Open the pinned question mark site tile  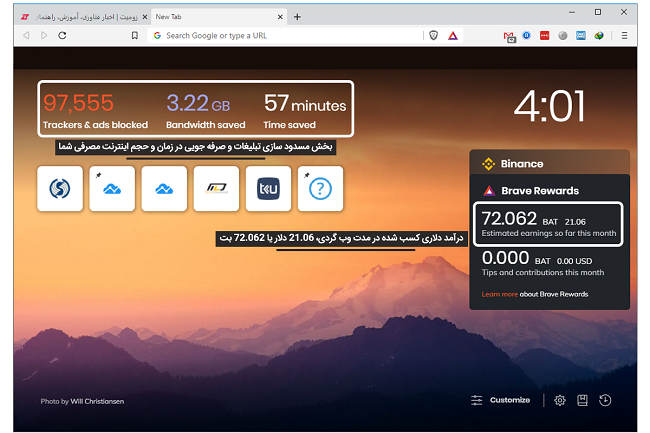click(x=320, y=189)
